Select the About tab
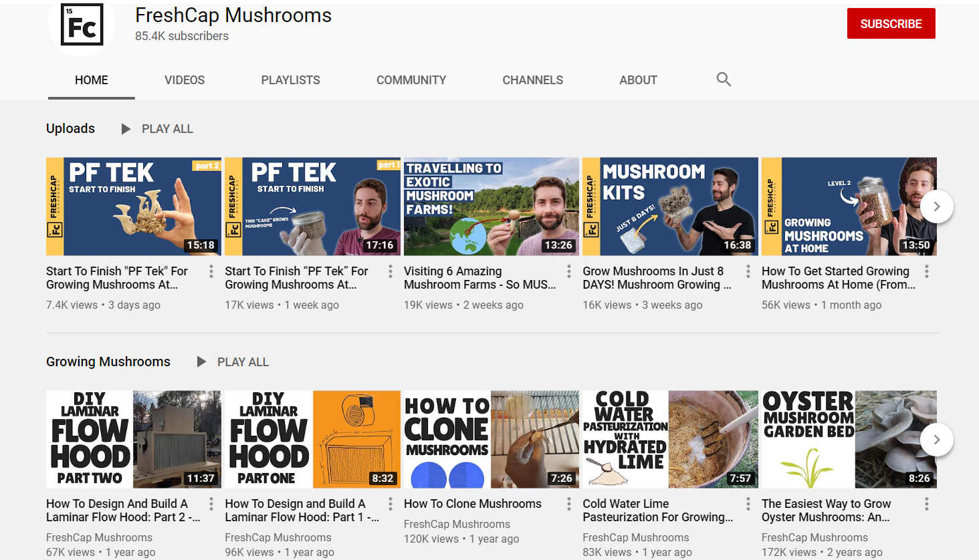The width and height of the screenshot is (979, 560). pos(638,80)
